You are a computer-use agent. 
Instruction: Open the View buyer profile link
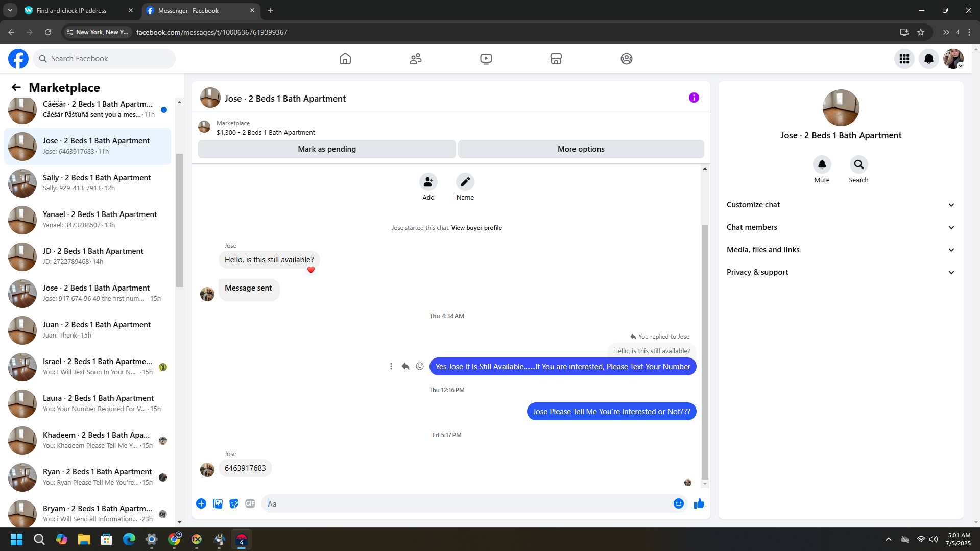click(x=476, y=228)
